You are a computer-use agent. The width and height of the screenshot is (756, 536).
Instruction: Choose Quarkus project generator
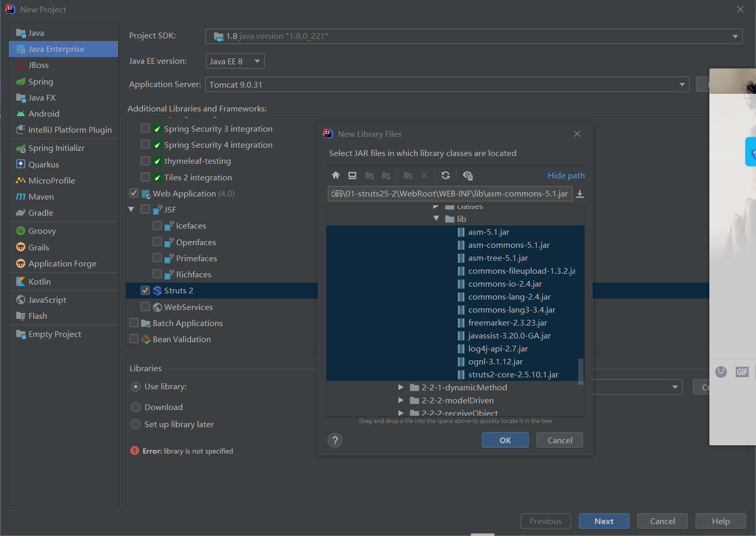coord(63,164)
